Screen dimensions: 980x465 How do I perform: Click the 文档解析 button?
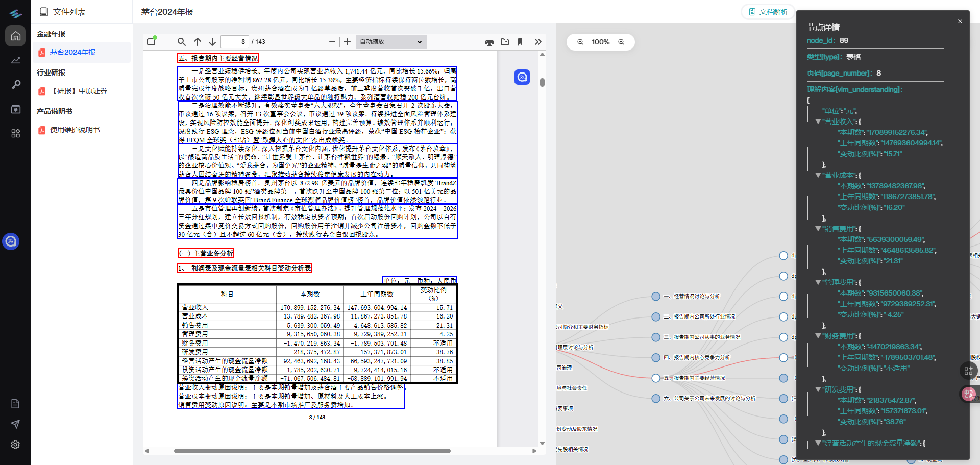[768, 12]
